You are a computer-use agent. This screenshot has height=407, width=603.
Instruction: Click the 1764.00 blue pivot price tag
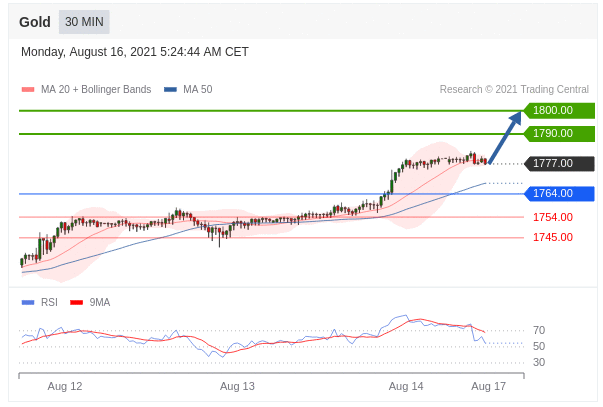pos(558,193)
